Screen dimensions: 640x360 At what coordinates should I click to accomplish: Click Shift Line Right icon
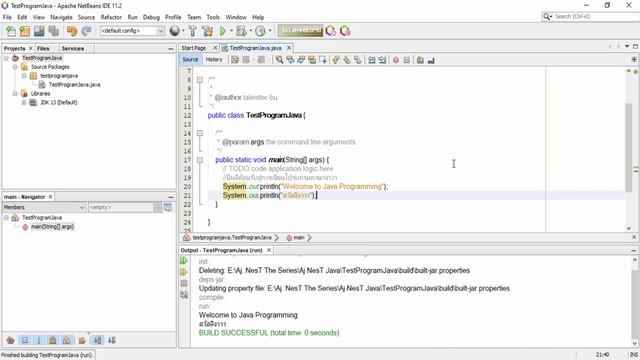click(x=382, y=60)
